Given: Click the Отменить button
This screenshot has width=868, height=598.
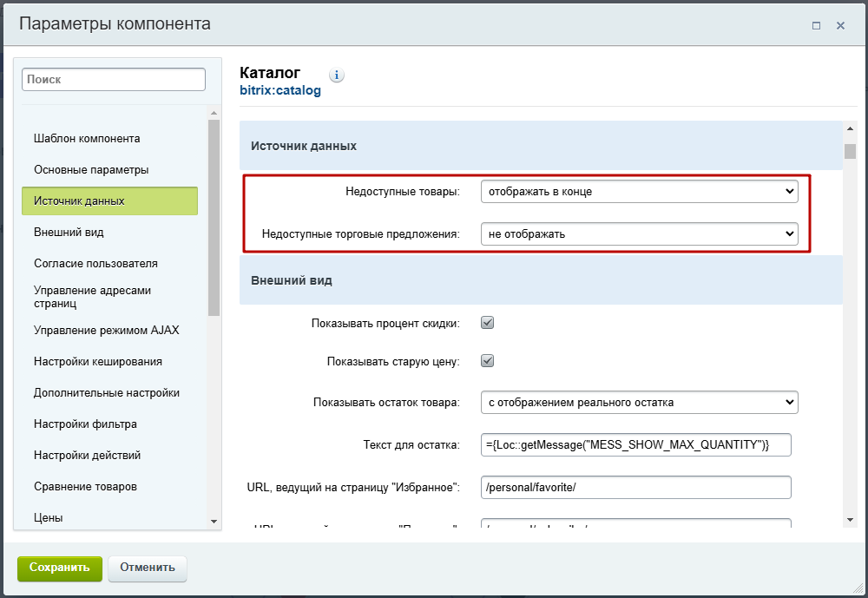Looking at the screenshot, I should click(148, 568).
